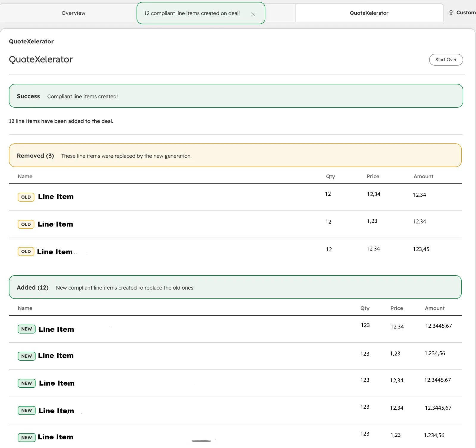Screen dimensions: 476x448
Task: Click the OLD badge on the first removed row
Action: [26, 197]
